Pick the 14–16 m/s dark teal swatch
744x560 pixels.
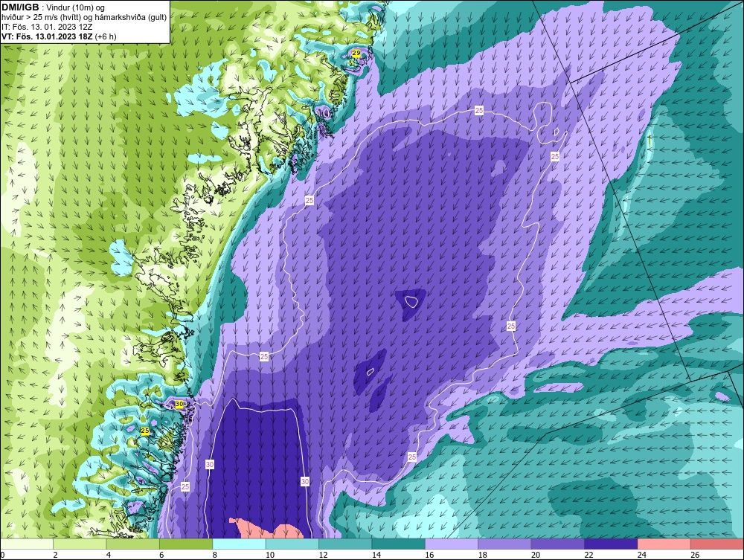[x=399, y=544]
